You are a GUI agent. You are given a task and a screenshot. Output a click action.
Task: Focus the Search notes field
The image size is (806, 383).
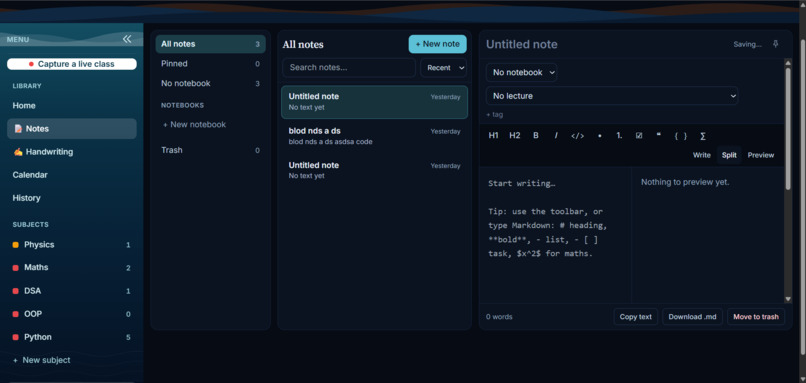point(349,68)
